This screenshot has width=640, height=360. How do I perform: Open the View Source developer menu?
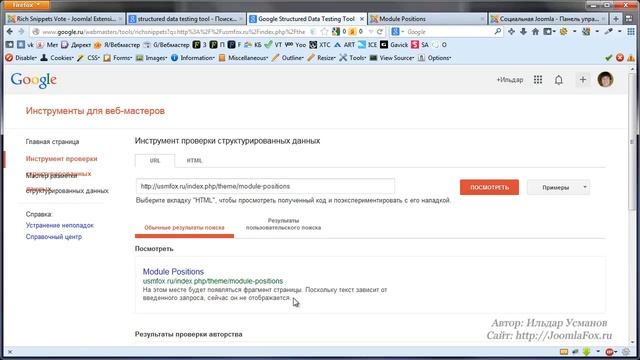click(x=391, y=58)
